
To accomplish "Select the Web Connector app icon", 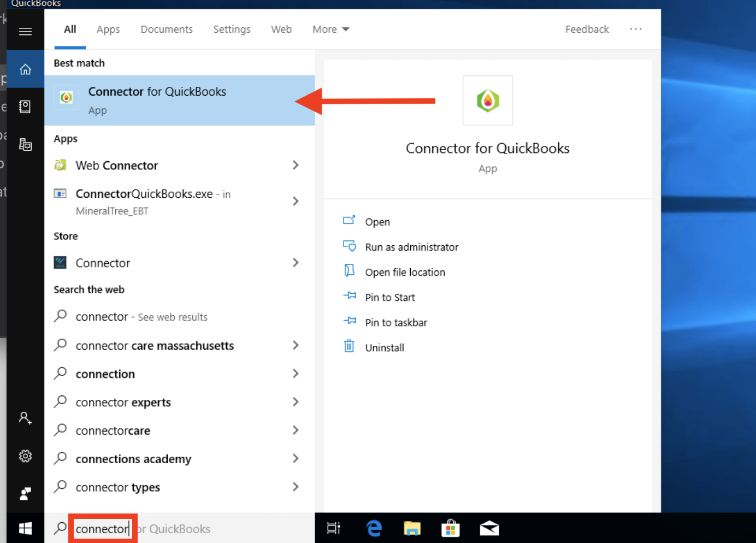I will tap(60, 165).
